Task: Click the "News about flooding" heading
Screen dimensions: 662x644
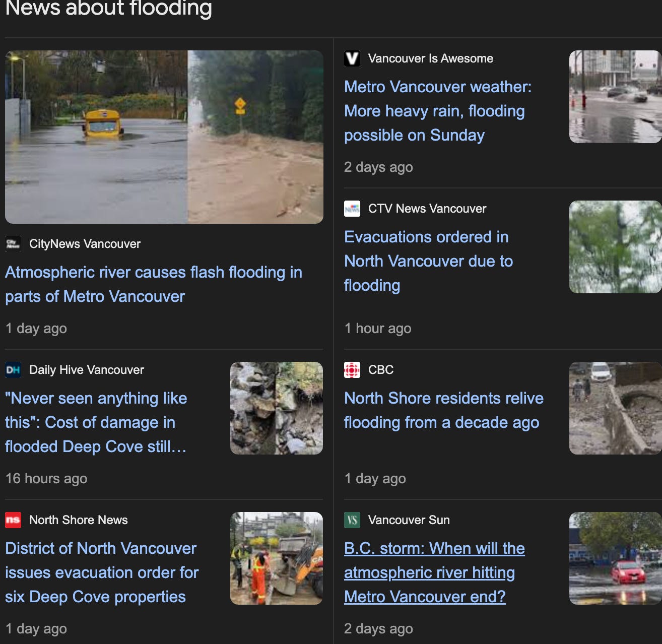Action: pos(108,8)
